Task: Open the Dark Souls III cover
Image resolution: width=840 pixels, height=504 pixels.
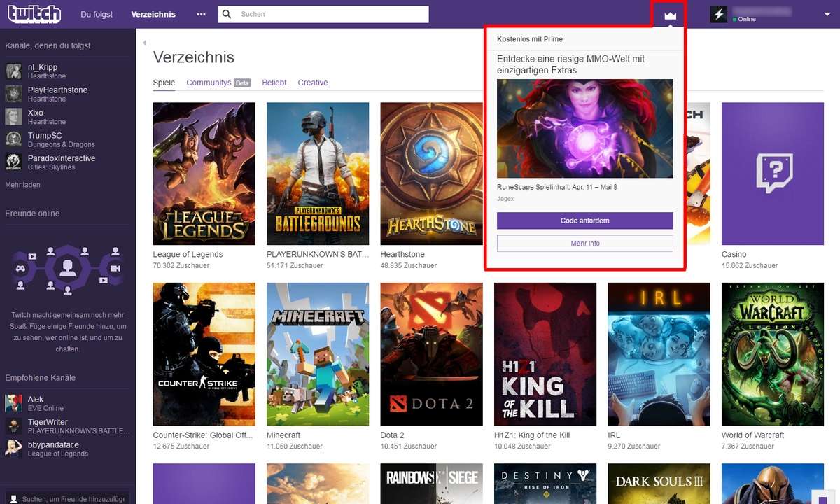Action: [x=659, y=484]
